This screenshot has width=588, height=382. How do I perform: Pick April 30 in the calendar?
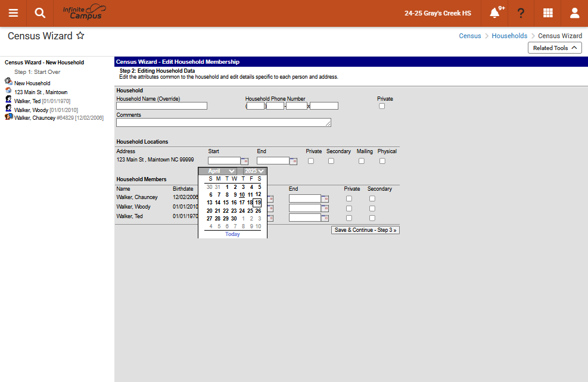[x=234, y=218]
